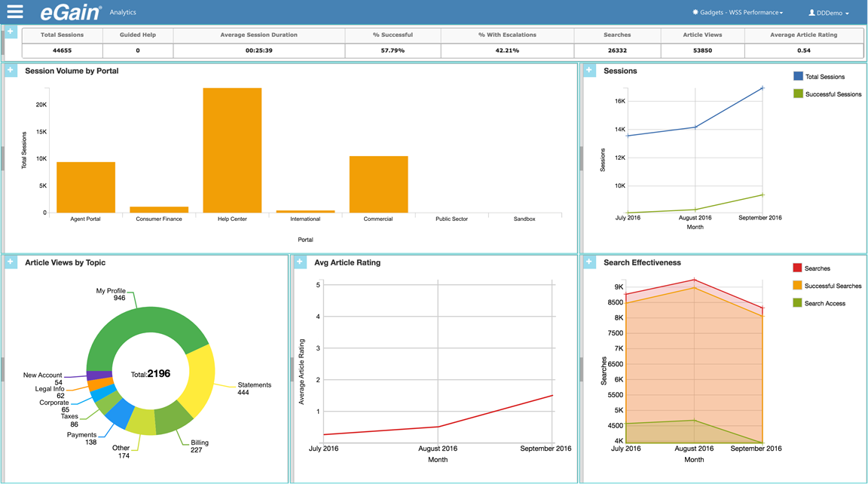Open the Article Views by Topic plus icon
Image resolution: width=868 pixels, height=484 pixels.
point(11,262)
